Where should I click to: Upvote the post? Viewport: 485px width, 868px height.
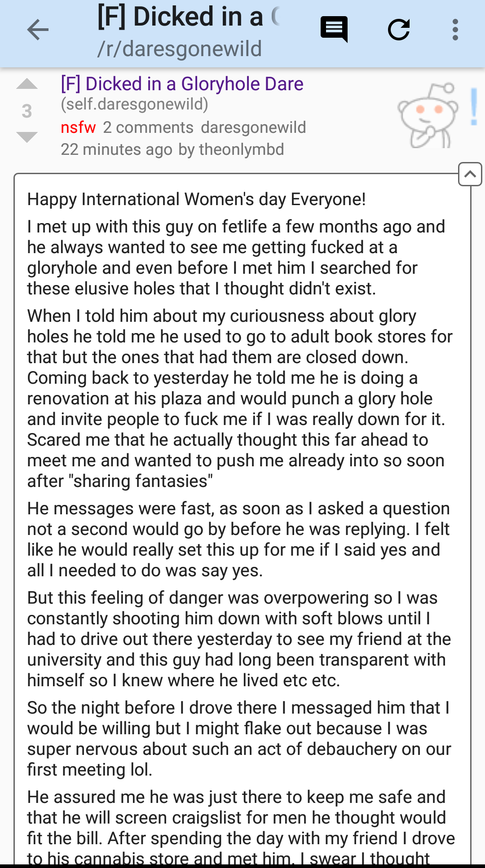pos(27,84)
